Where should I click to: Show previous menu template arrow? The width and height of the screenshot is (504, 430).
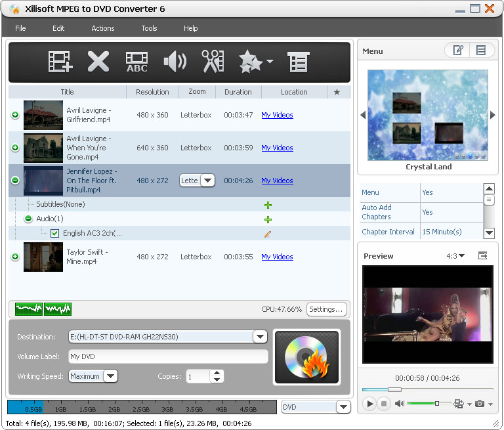coord(363,115)
